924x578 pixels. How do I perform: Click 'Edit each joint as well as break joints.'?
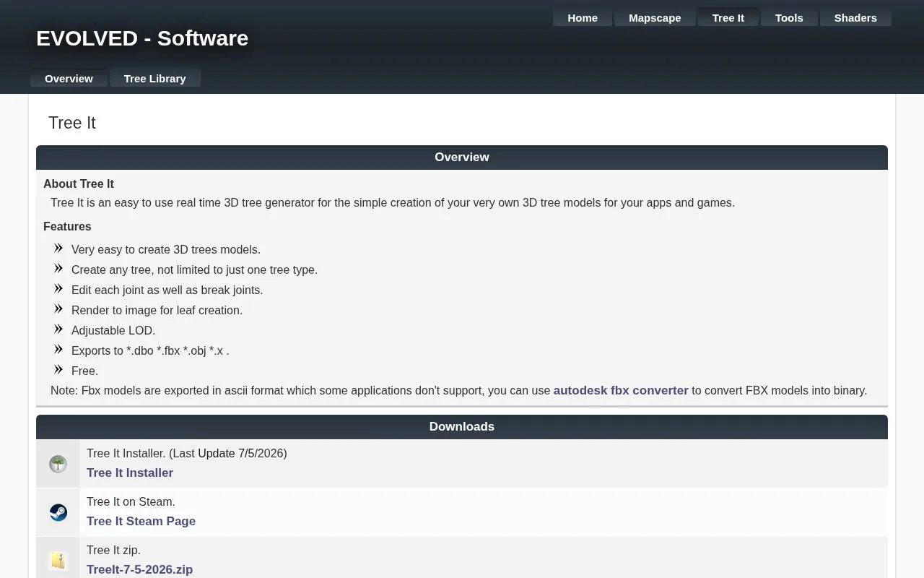167,290
